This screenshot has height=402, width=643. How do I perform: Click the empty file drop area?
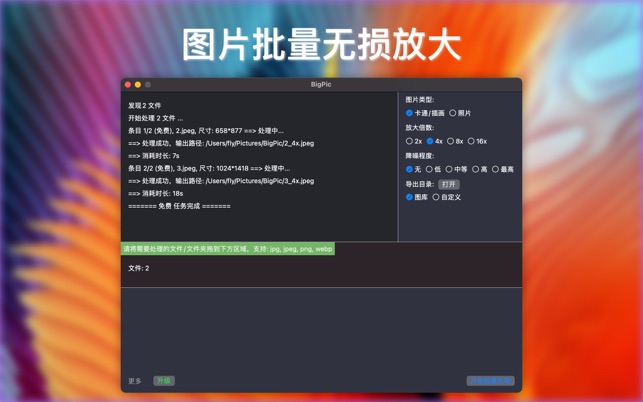pyautogui.click(x=321, y=328)
